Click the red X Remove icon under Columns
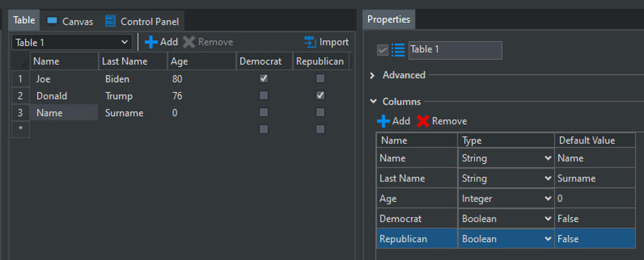The width and height of the screenshot is (644, 260). click(x=423, y=121)
